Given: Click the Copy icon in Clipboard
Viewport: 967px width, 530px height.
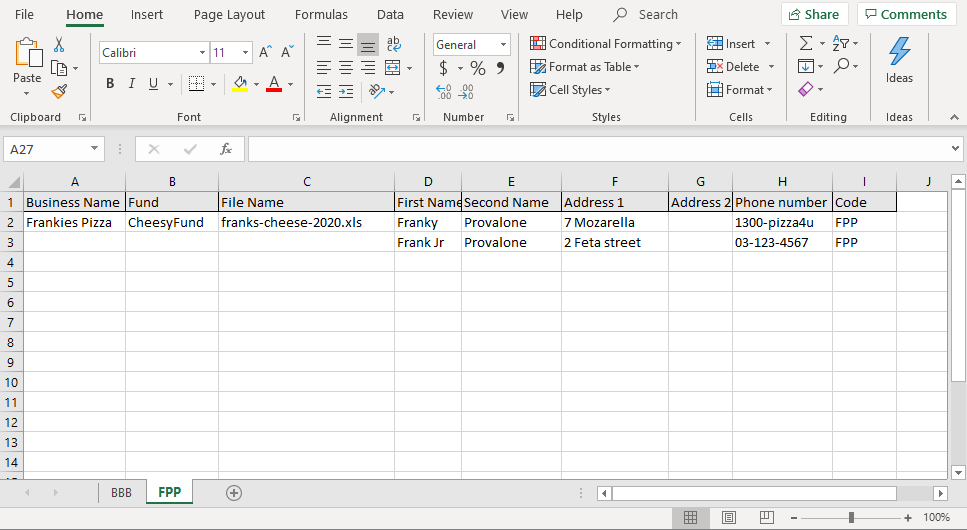Looking at the screenshot, I should coord(59,68).
